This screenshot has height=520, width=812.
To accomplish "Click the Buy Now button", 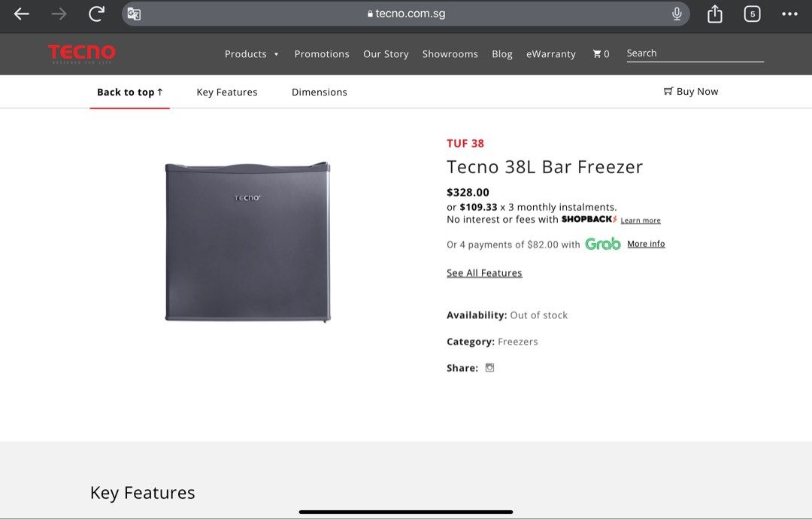I will pos(690,90).
